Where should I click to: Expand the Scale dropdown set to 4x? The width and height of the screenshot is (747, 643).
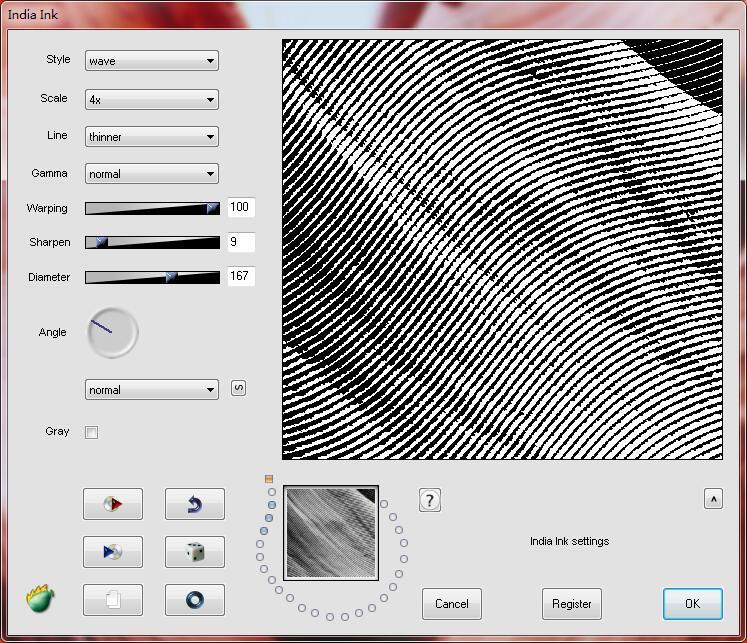152,100
